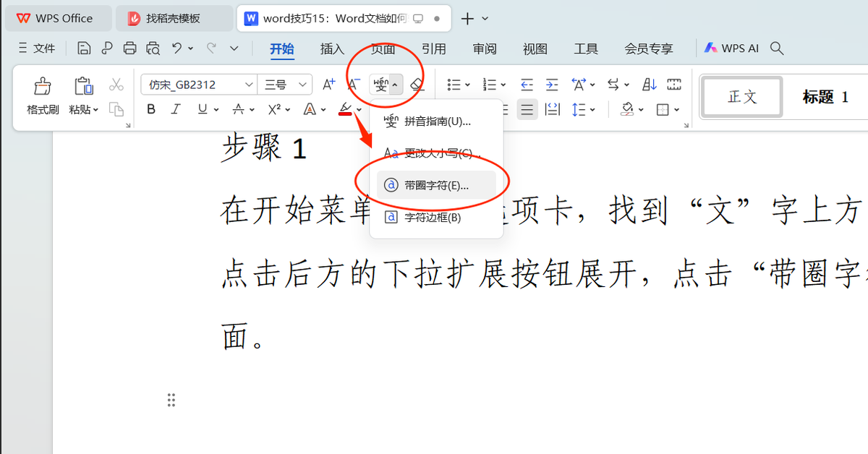
Task: Switch to the 审阅 ribbon tab
Action: 485,48
